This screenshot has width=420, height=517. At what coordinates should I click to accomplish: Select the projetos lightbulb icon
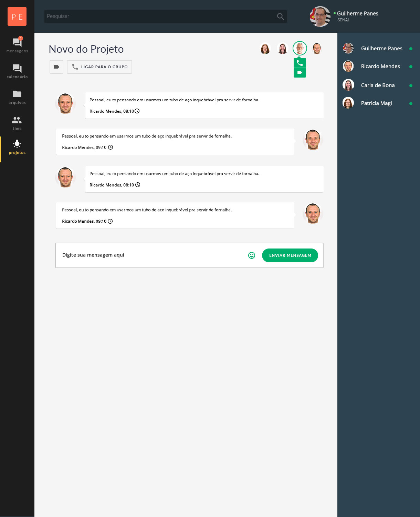(x=17, y=144)
